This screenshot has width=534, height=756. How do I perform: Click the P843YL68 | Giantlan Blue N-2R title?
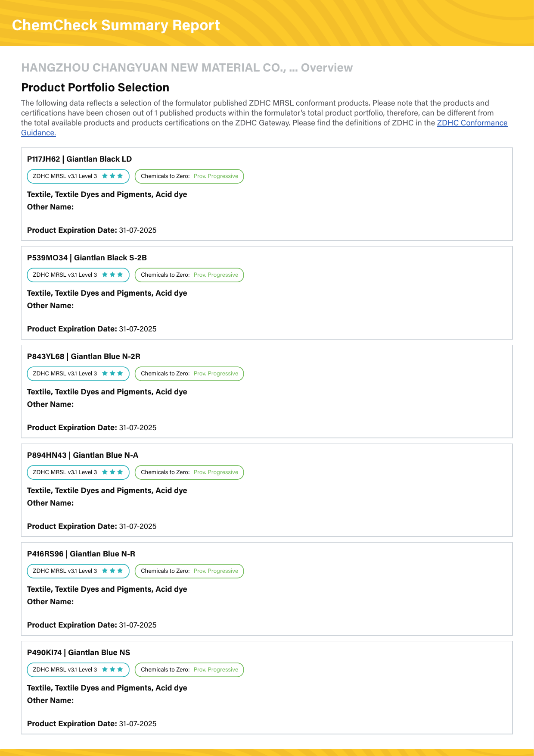[x=84, y=356]
